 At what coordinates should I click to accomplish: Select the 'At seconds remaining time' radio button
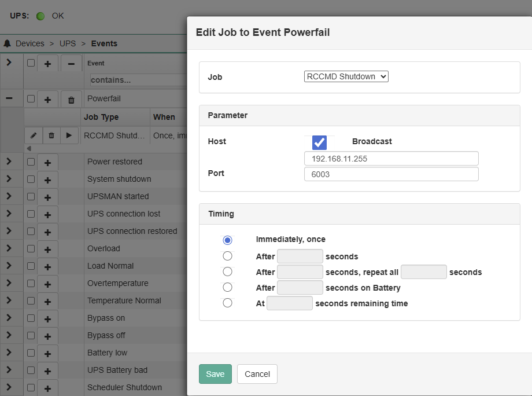pyautogui.click(x=227, y=303)
